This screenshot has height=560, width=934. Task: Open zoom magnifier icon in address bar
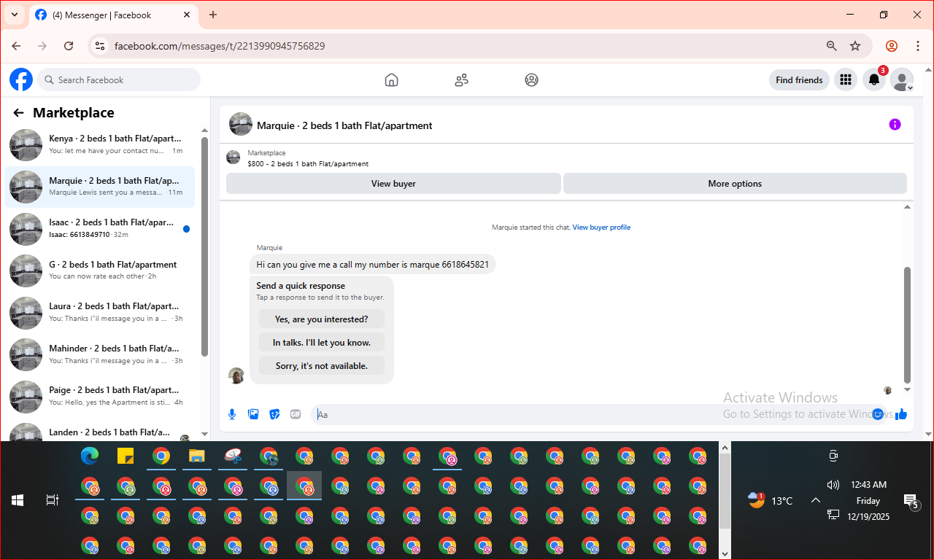pyautogui.click(x=832, y=46)
